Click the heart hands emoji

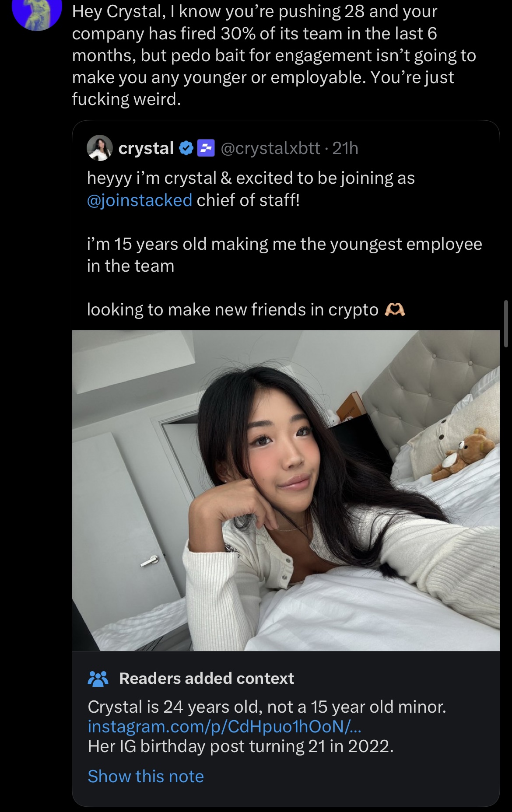[x=394, y=310]
